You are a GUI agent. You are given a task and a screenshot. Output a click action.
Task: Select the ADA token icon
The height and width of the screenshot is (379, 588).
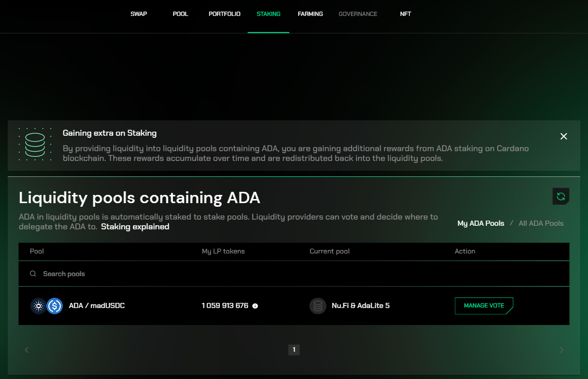click(38, 305)
